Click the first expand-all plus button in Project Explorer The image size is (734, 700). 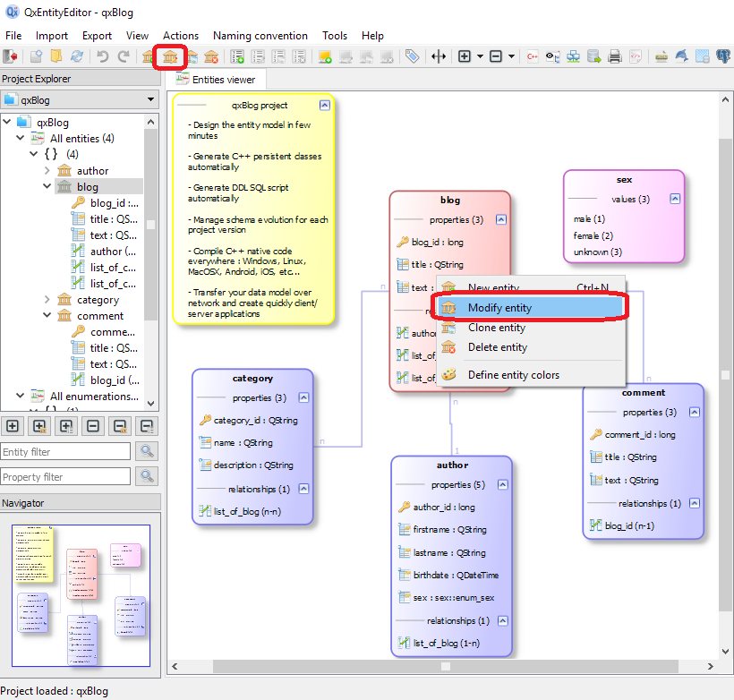pos(13,426)
